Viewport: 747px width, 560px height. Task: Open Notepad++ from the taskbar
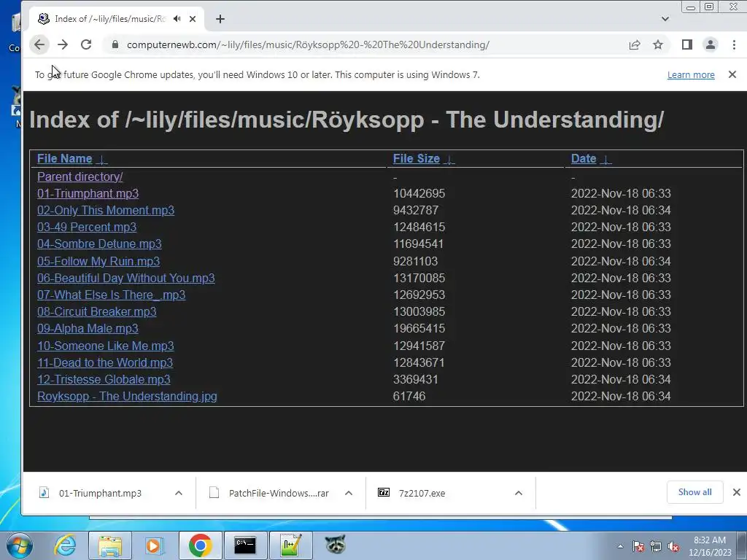pos(290,545)
